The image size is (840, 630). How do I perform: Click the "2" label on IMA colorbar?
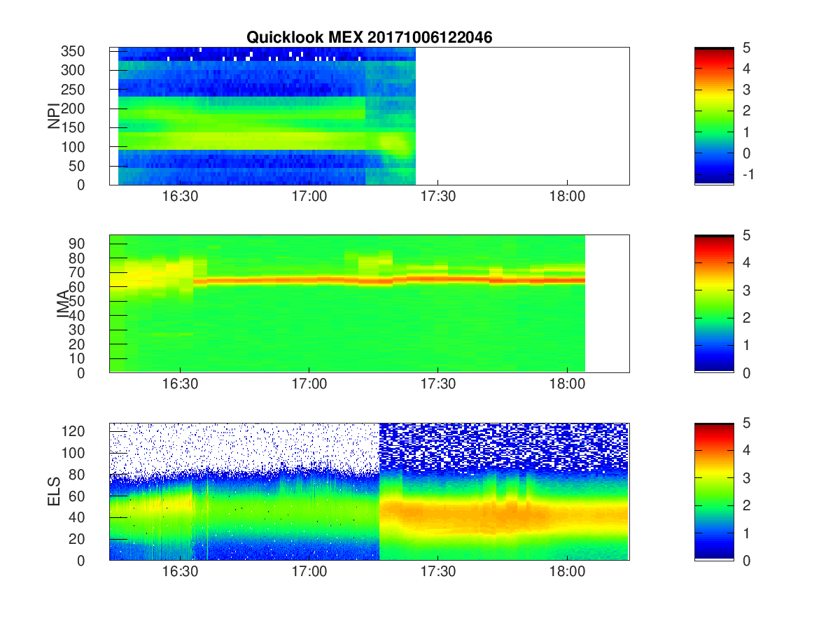coord(746,318)
